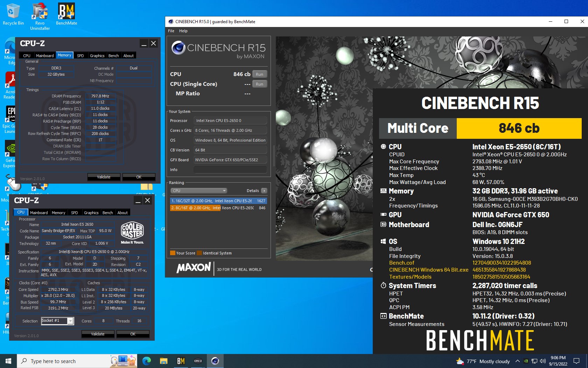Click the network tray icon
Viewport: 588px width, 368px height.
tap(534, 361)
